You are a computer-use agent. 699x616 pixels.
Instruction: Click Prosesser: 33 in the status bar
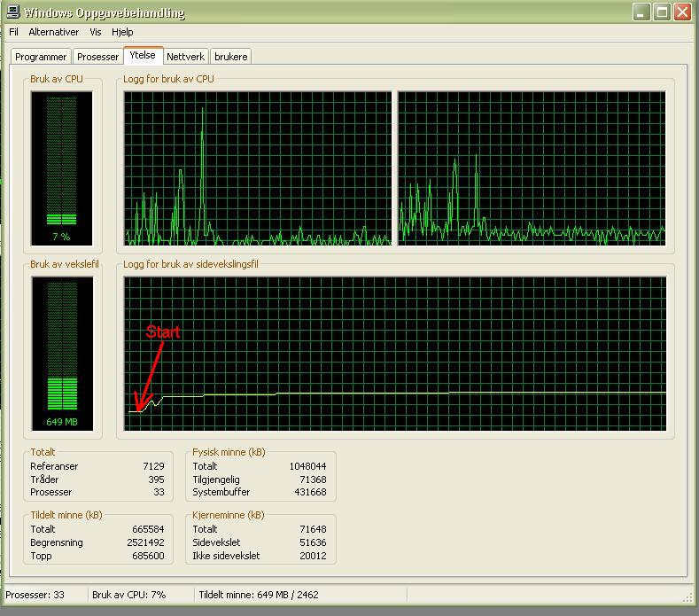pos(35,595)
